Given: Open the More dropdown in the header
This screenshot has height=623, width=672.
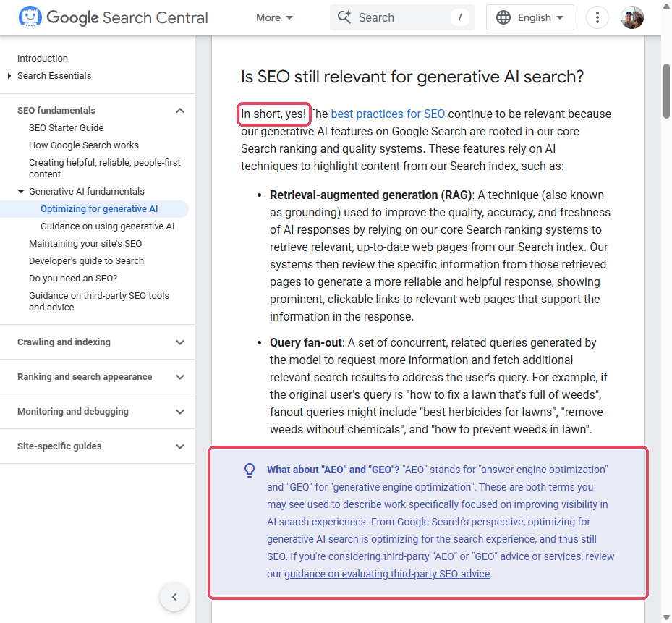Looking at the screenshot, I should [274, 17].
